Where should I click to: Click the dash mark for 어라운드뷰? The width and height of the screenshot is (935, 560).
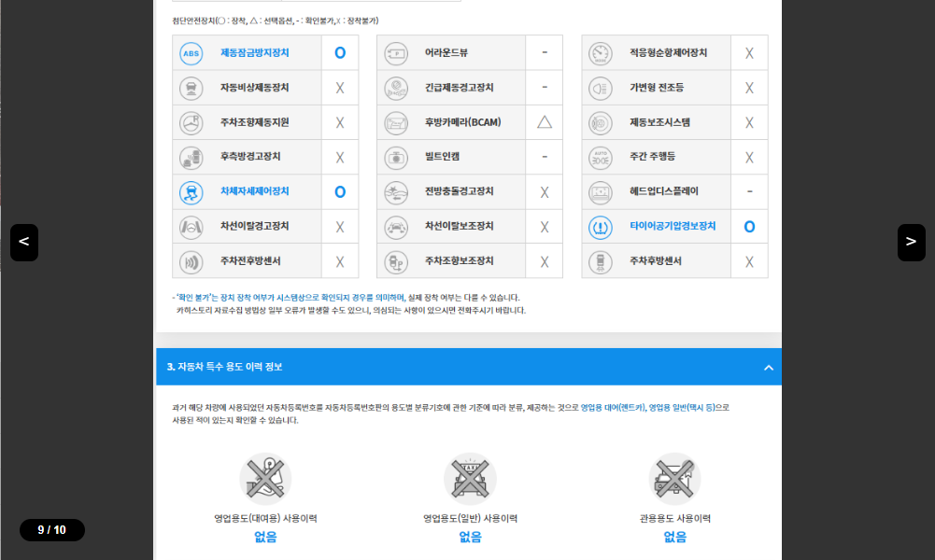[x=545, y=52]
